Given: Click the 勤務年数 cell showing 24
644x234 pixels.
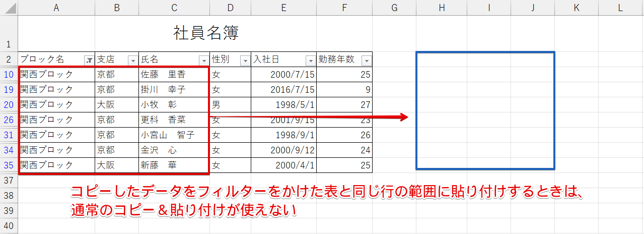Looking at the screenshot, I should click(344, 150).
